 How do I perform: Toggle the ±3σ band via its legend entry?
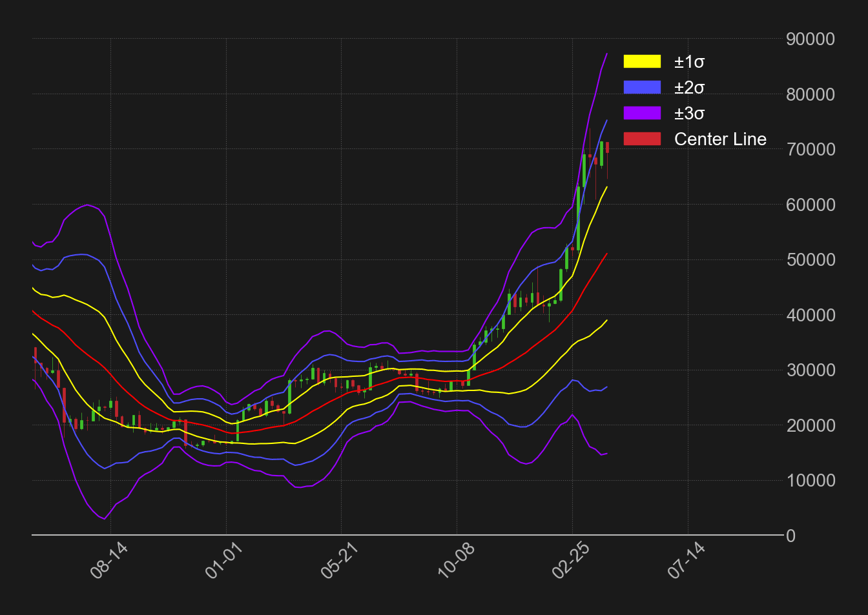pos(689,113)
